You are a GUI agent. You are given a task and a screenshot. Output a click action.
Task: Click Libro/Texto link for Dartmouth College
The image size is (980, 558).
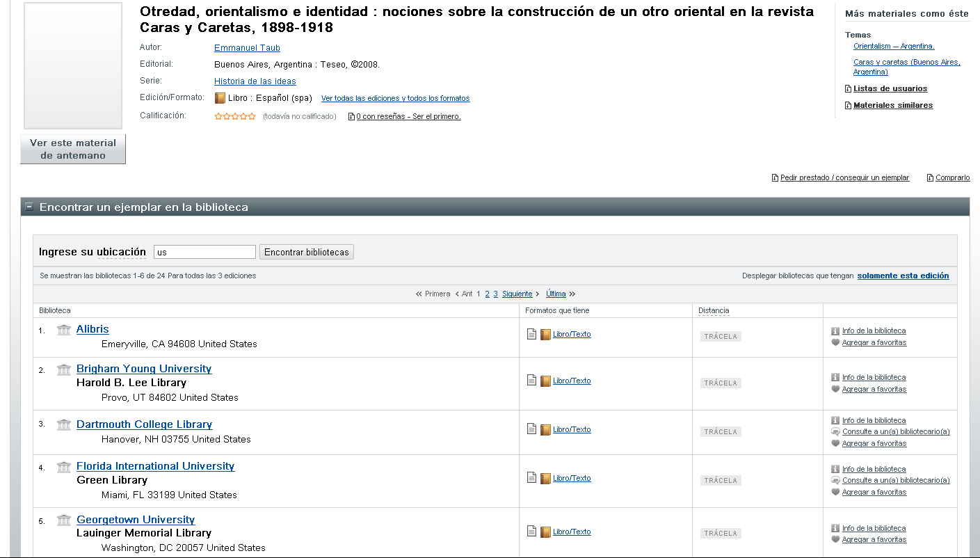click(x=572, y=430)
